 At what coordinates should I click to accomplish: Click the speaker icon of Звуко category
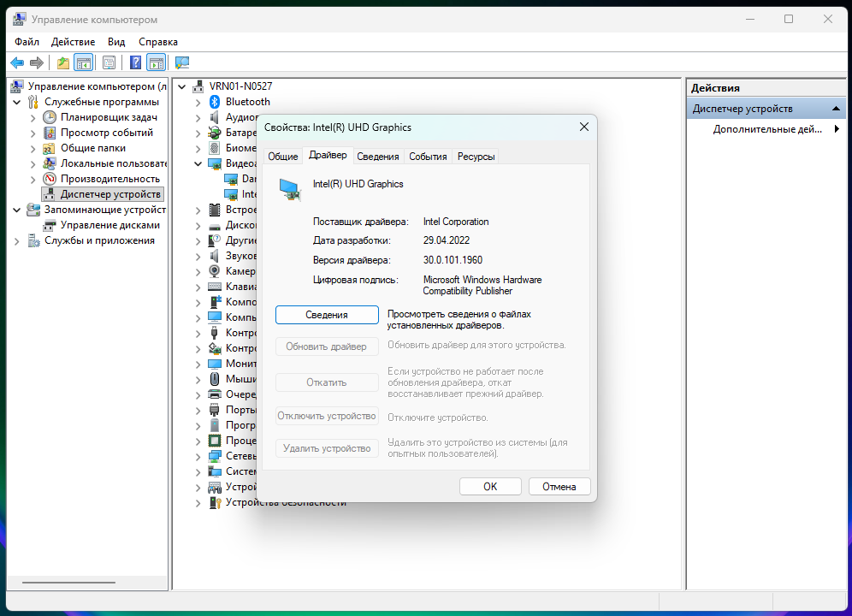tap(215, 256)
